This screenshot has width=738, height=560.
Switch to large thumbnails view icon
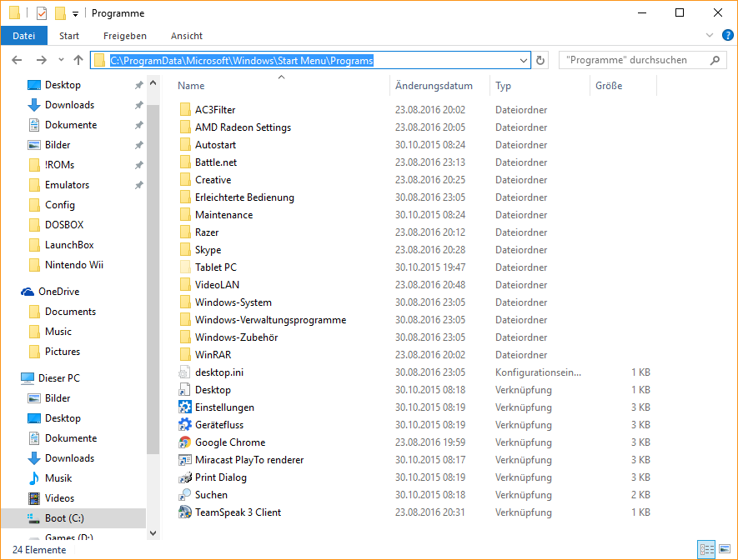click(725, 549)
